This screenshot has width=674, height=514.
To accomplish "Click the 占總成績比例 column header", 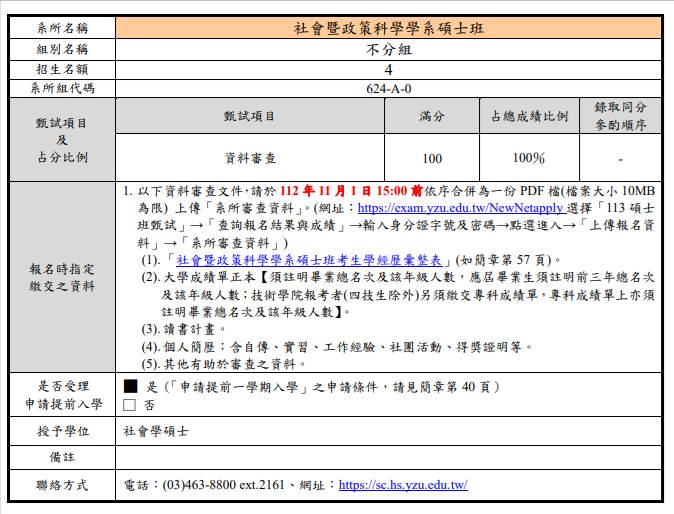I will pyautogui.click(x=528, y=116).
